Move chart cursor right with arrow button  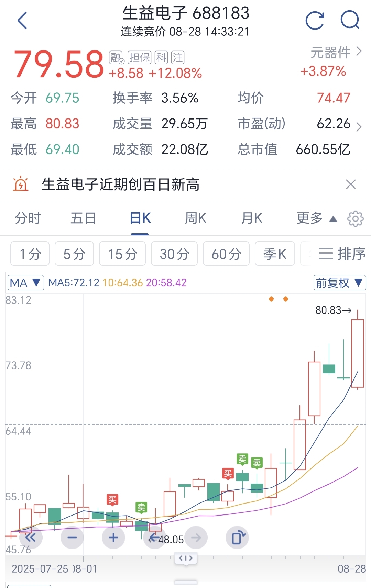tap(196, 538)
